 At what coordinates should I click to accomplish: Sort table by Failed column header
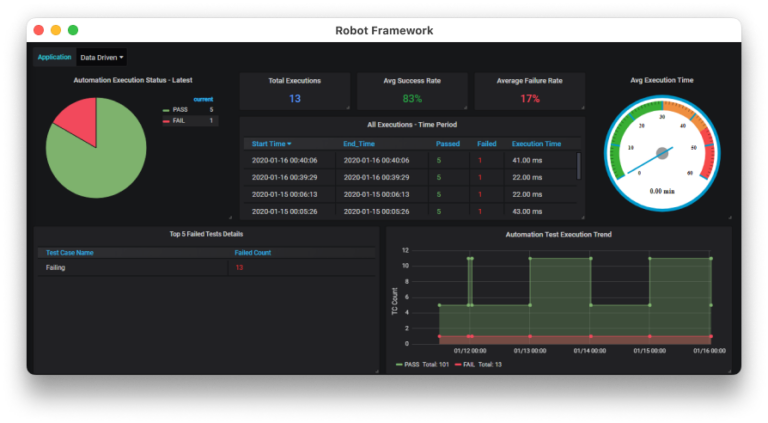(x=486, y=143)
